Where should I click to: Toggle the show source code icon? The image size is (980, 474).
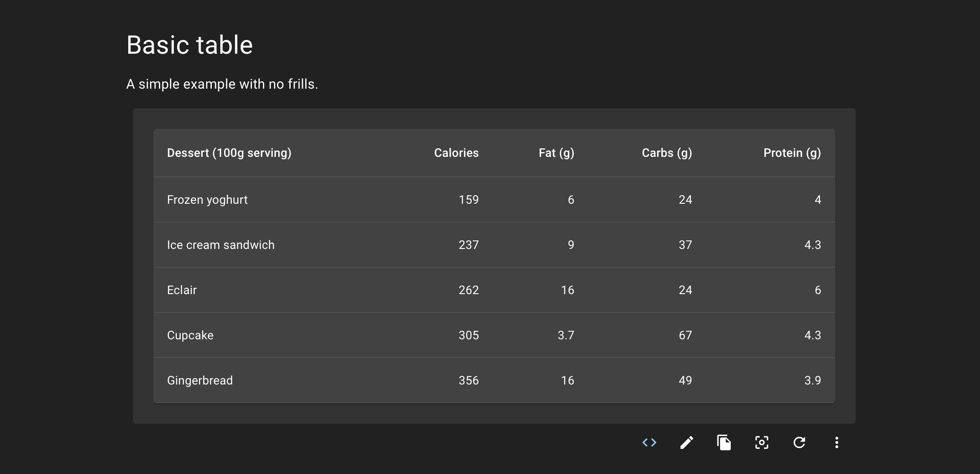(649, 442)
